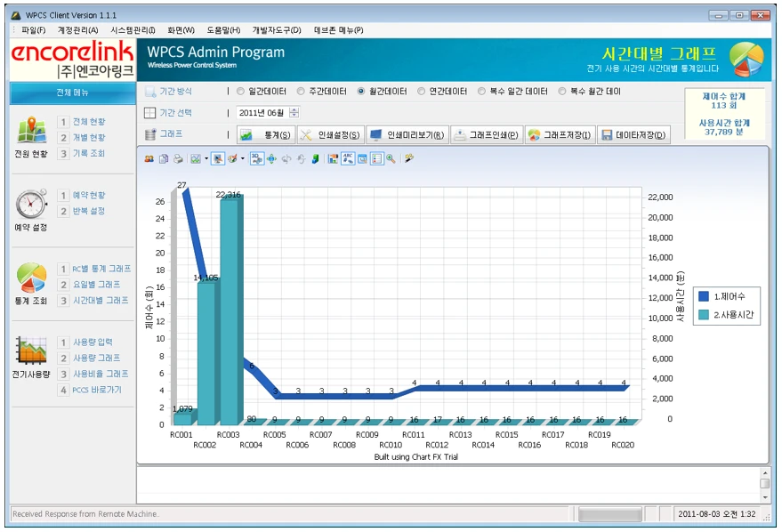Click the clock 예약 설정 icon

(31, 204)
